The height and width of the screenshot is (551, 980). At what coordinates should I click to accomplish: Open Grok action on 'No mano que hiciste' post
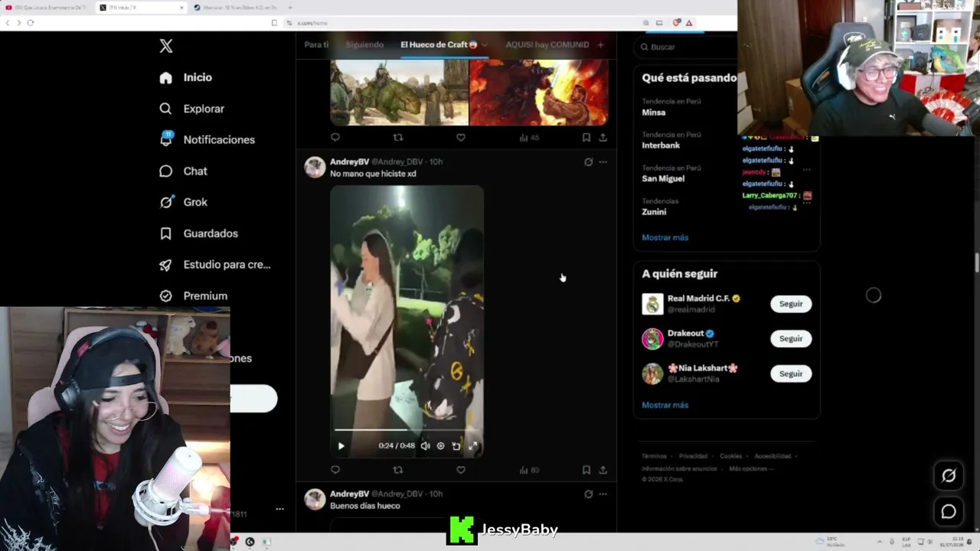(588, 161)
